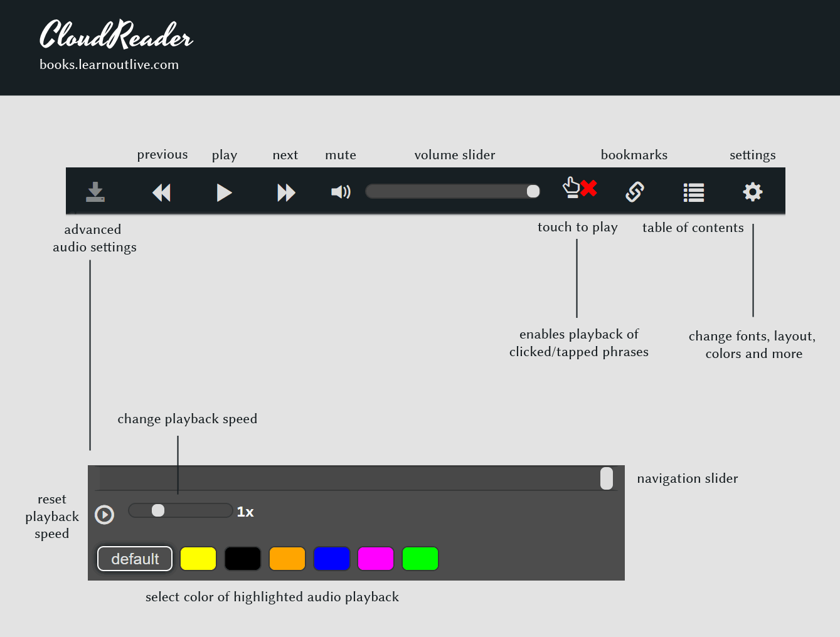Pick the green highlight color swatch
Image resolution: width=840 pixels, height=637 pixels.
420,559
